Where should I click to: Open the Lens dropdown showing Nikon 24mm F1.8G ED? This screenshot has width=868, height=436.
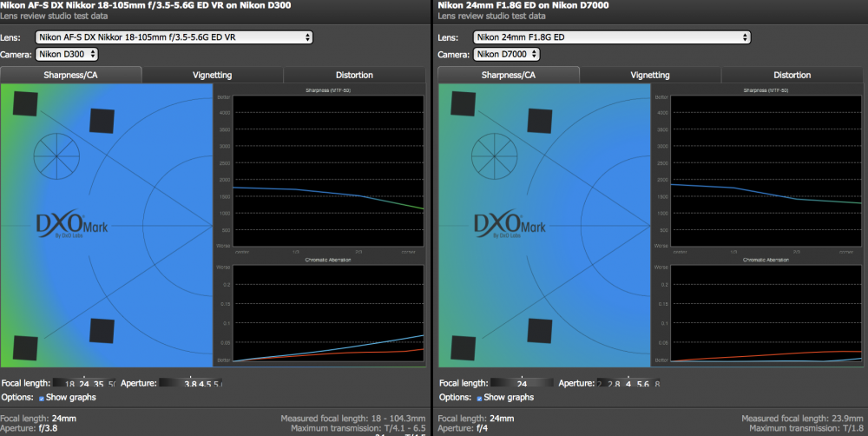(612, 37)
